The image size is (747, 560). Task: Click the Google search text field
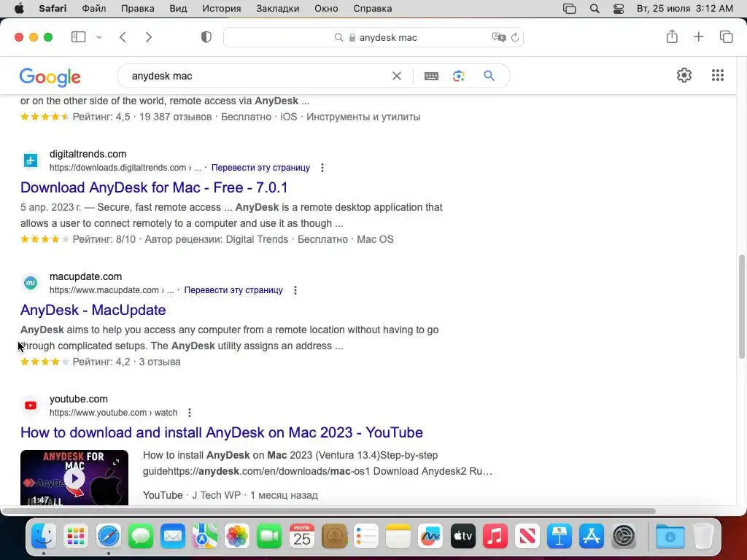[x=258, y=76]
